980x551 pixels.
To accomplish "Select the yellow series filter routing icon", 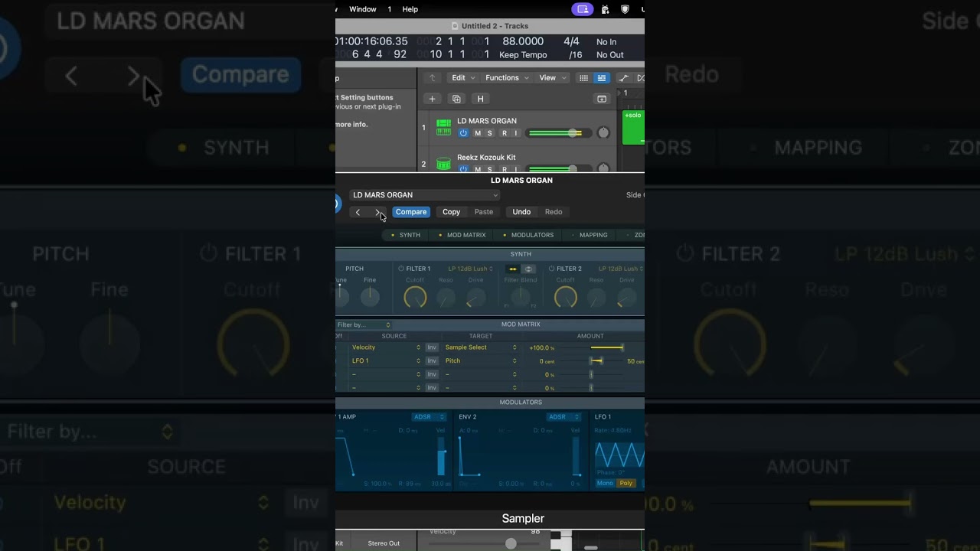I will [512, 269].
